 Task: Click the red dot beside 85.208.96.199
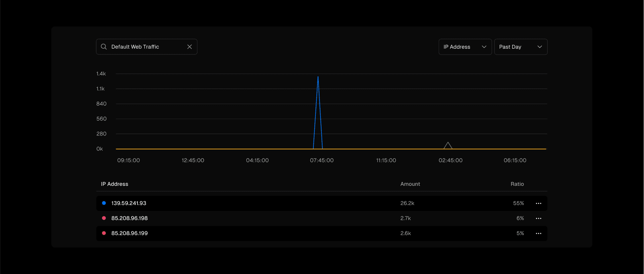tap(104, 233)
